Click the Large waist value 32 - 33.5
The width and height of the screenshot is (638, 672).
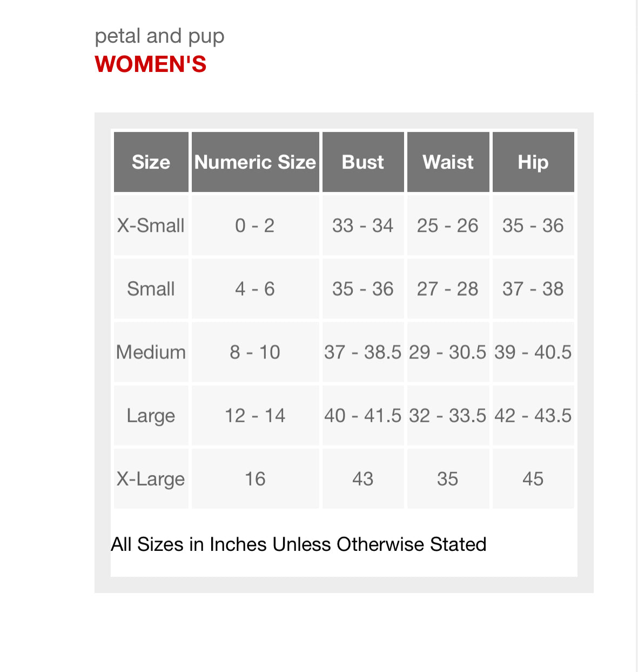click(x=448, y=415)
